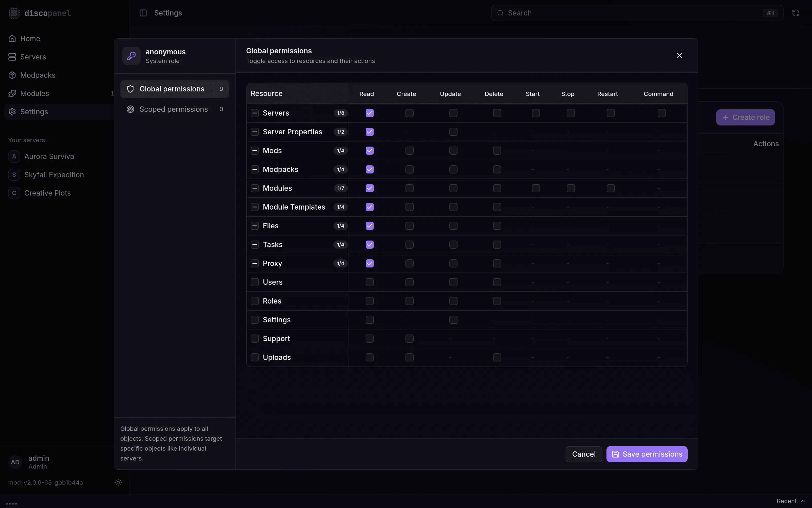Open Aurora Survival server
Screen dimensions: 812x508
(x=50, y=156)
